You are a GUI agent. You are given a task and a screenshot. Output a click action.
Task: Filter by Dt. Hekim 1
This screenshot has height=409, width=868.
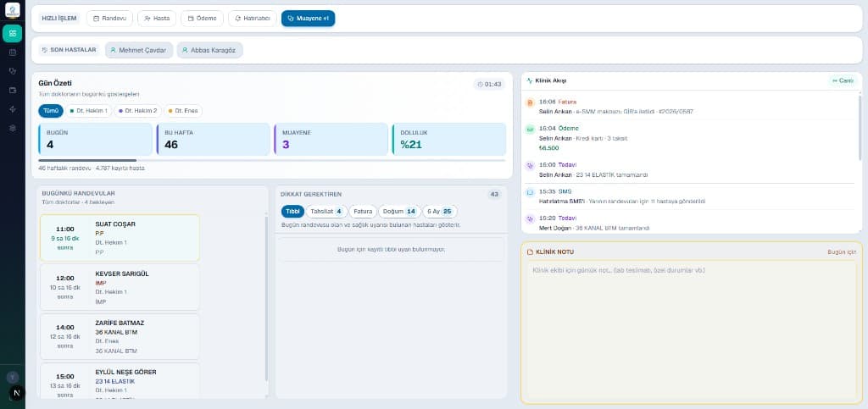pos(88,111)
